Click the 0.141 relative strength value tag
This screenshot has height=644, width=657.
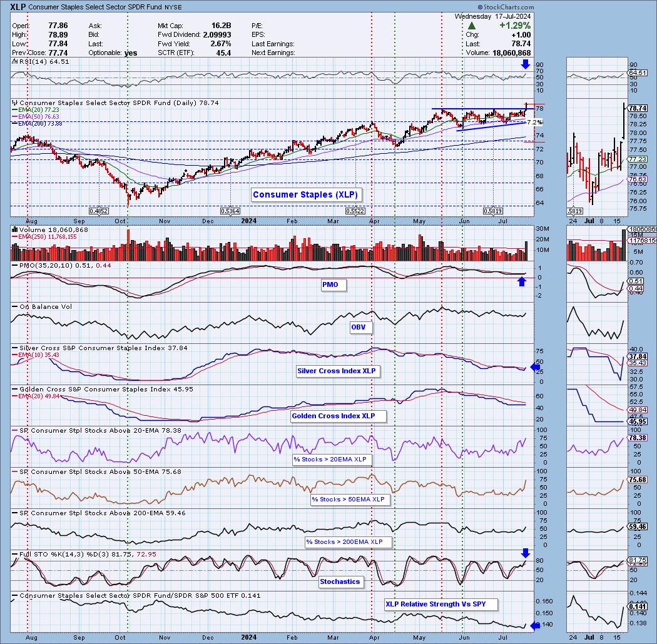(638, 606)
